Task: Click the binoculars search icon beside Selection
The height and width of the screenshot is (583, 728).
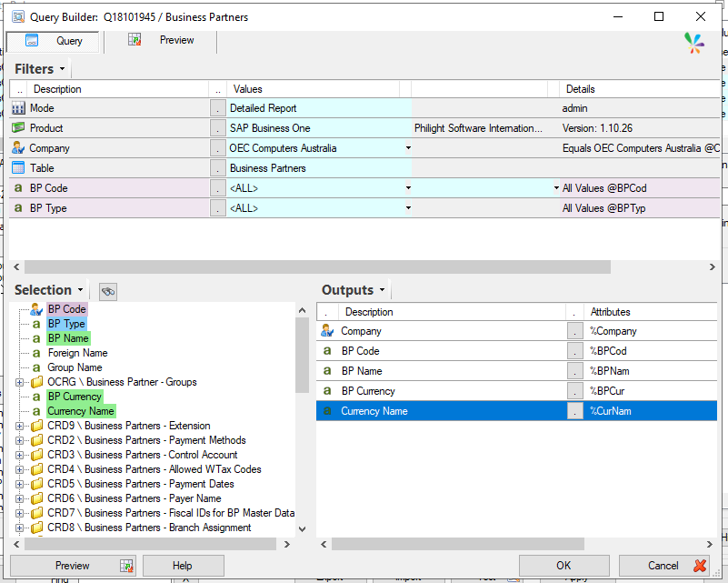Action: click(108, 291)
